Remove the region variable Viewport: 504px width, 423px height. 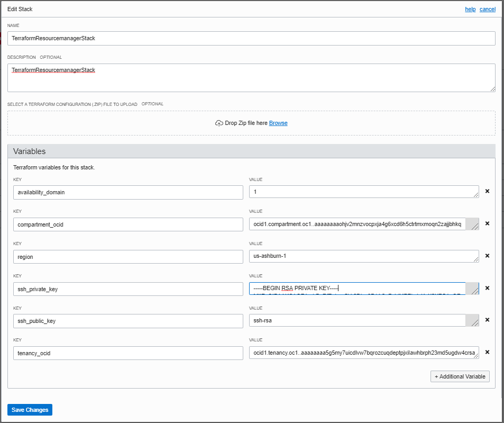point(487,256)
